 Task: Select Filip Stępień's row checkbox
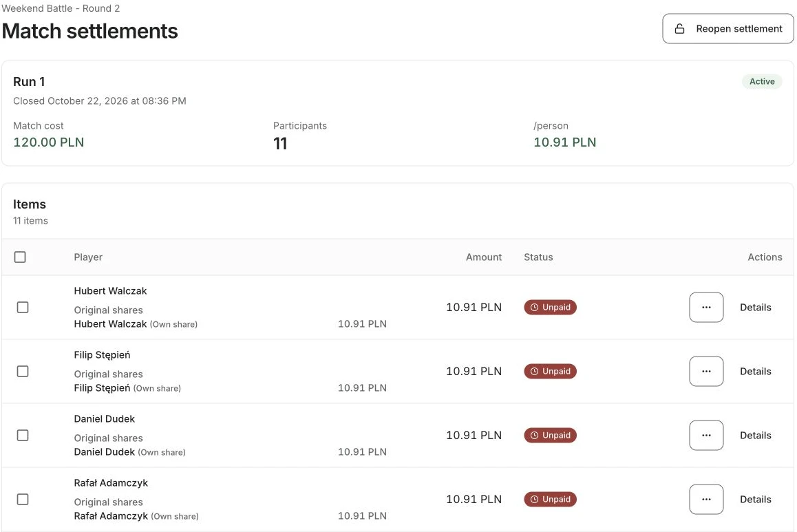click(23, 372)
